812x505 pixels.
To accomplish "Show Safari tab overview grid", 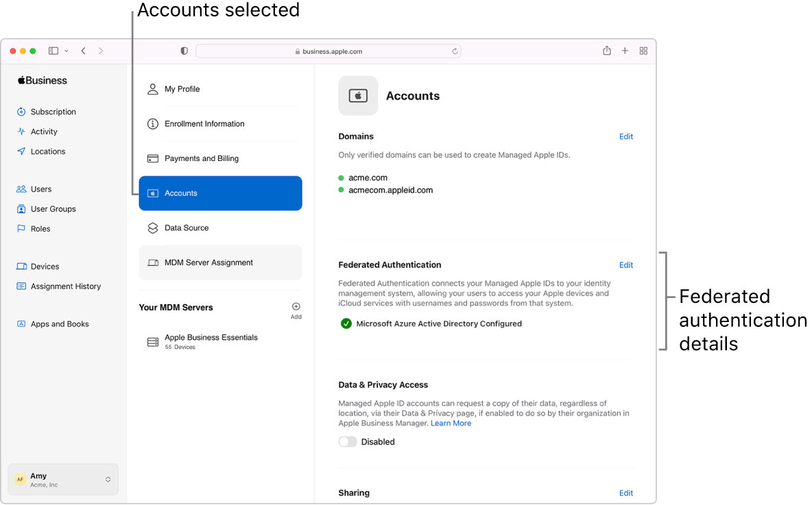I will point(643,50).
